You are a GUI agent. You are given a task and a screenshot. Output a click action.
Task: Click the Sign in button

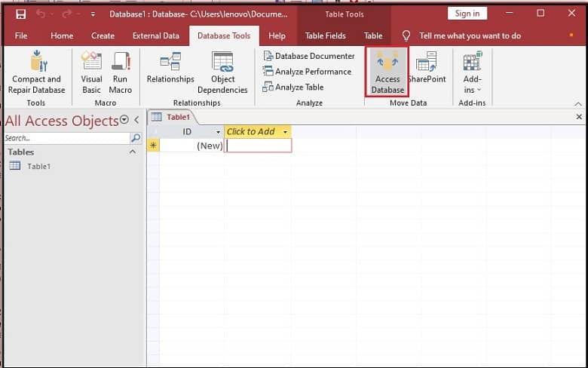click(x=467, y=14)
